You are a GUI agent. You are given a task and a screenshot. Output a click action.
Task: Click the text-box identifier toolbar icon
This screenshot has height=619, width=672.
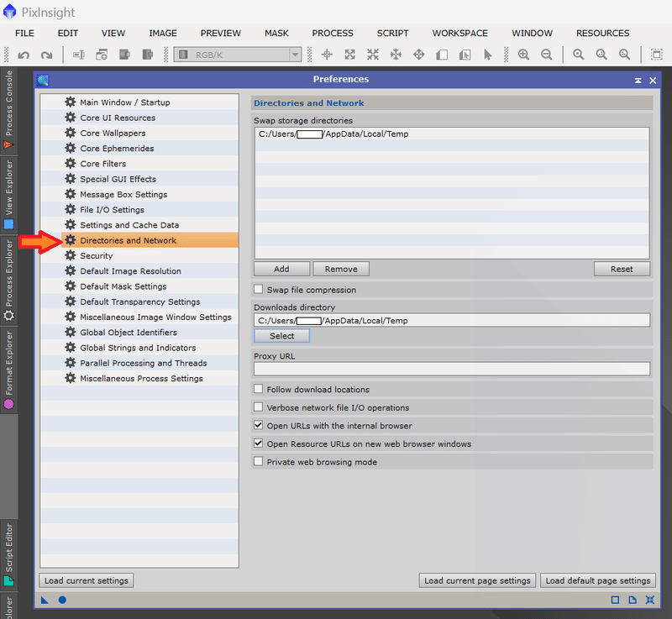[78, 55]
